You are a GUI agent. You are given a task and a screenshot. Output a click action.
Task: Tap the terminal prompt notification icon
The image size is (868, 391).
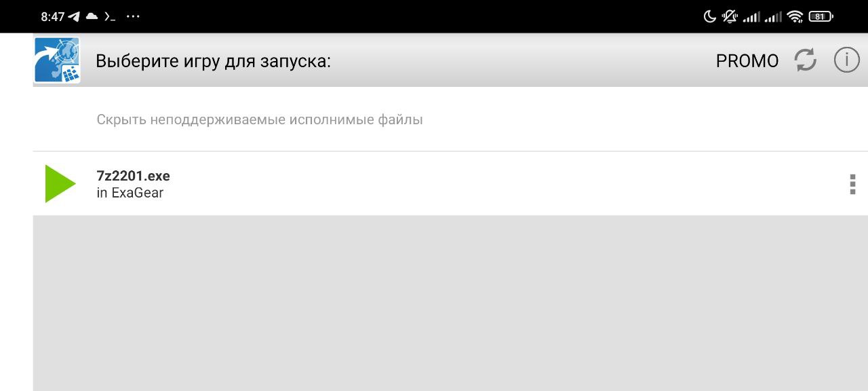tap(109, 16)
